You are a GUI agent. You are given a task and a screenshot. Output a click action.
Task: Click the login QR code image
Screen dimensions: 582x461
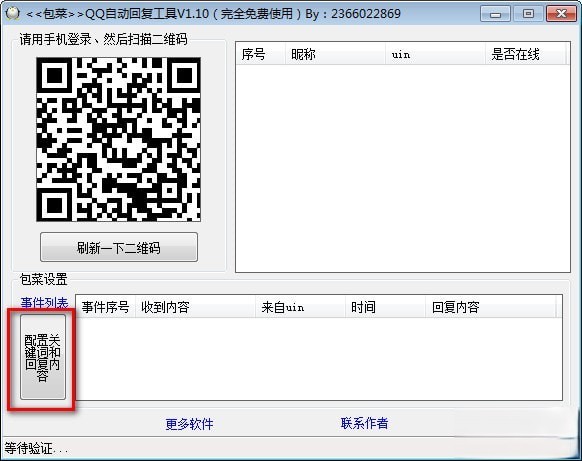point(118,140)
